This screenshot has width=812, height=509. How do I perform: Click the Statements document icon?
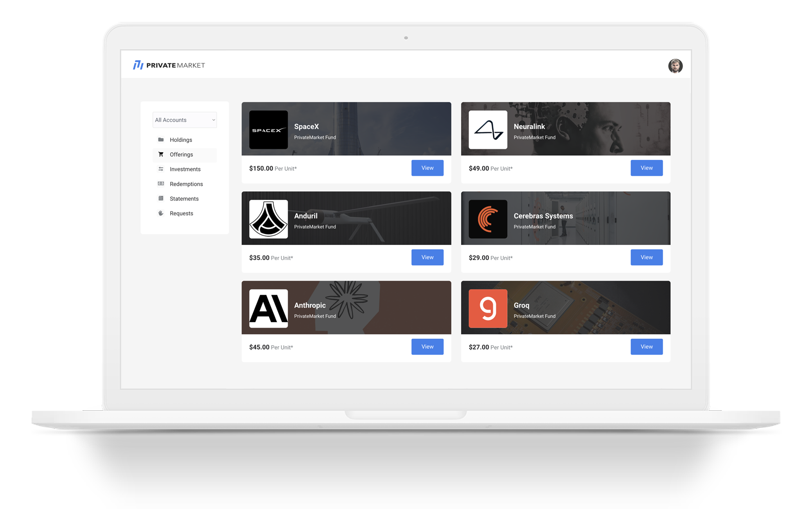pos(161,198)
